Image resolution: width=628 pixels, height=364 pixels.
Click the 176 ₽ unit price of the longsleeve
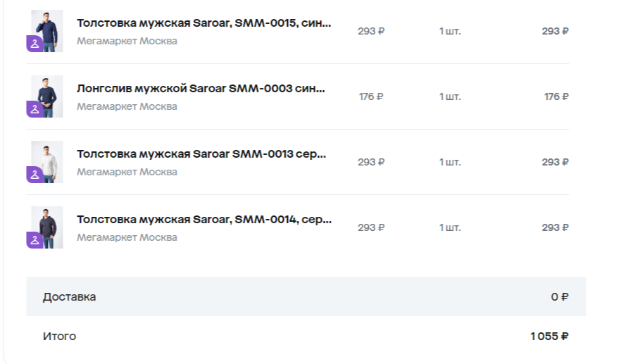pyautogui.click(x=371, y=96)
